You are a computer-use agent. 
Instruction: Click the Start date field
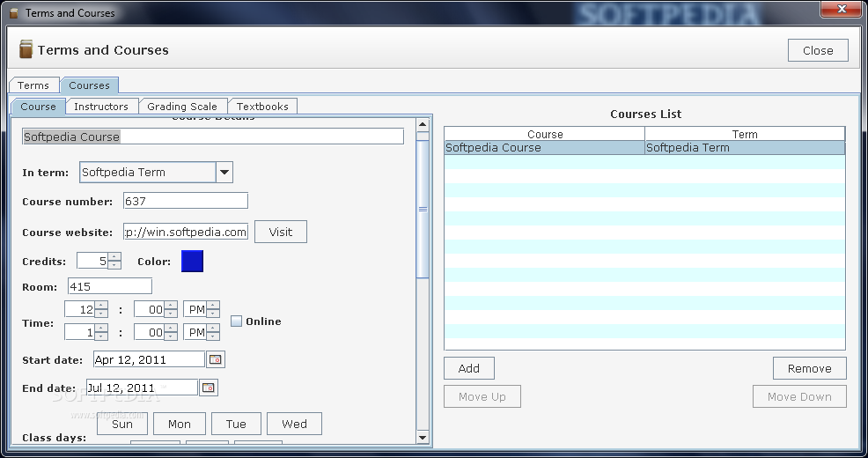click(150, 359)
